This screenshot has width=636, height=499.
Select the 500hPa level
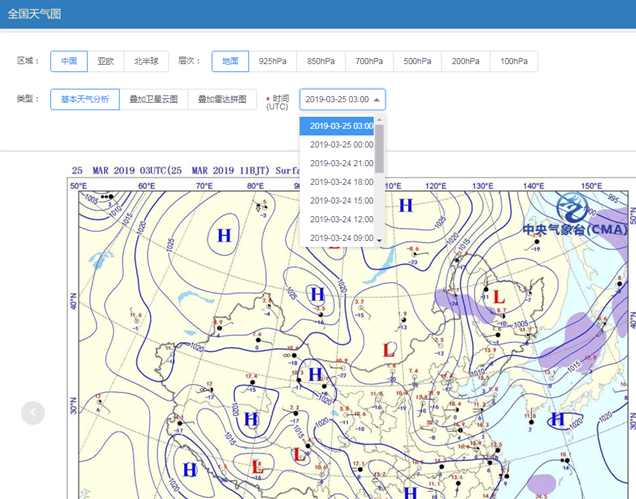click(417, 61)
